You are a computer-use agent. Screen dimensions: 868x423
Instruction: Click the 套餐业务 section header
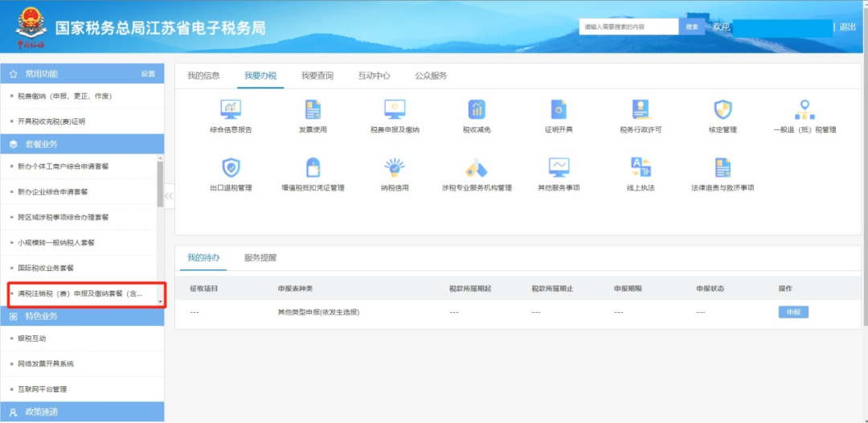point(82,144)
